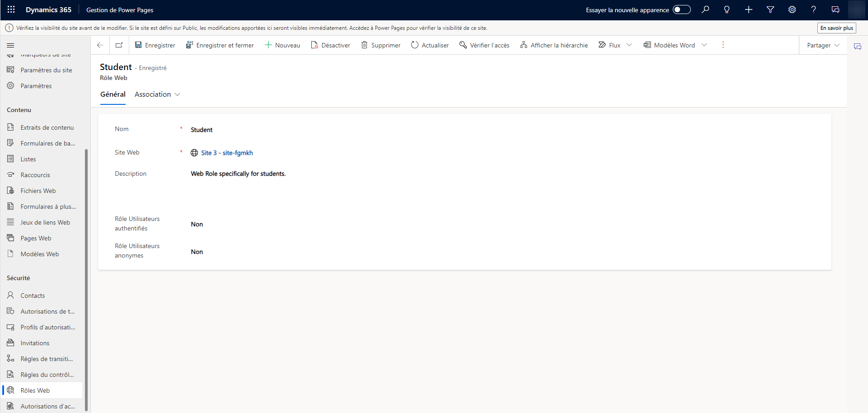Click the info icon in notification bar
Viewport: 868px width, 413px height.
[x=9, y=28]
